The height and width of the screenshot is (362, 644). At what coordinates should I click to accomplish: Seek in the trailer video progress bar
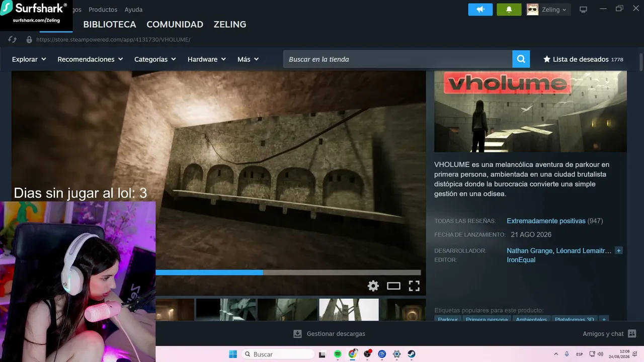(x=288, y=273)
